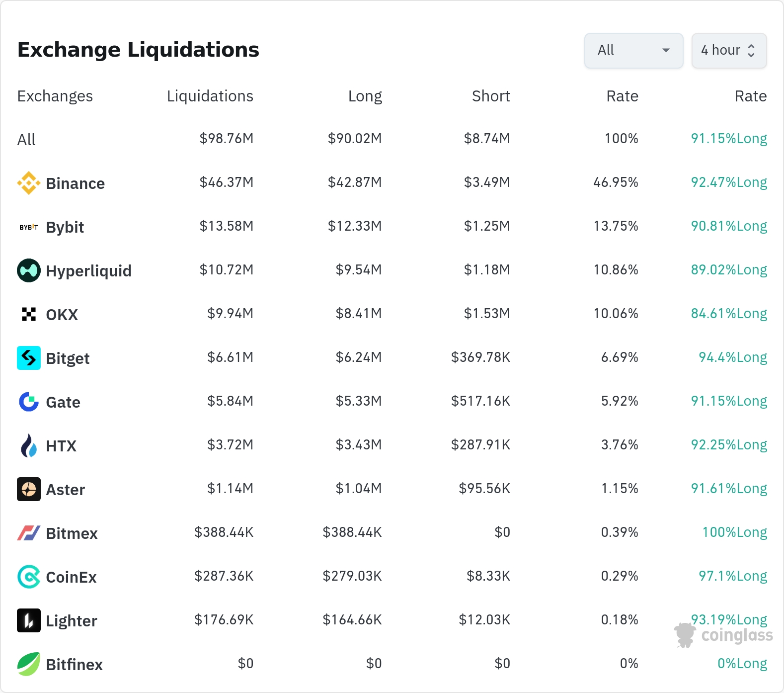This screenshot has width=784, height=693.
Task: Select the Gate exchange logo icon
Action: tap(29, 402)
